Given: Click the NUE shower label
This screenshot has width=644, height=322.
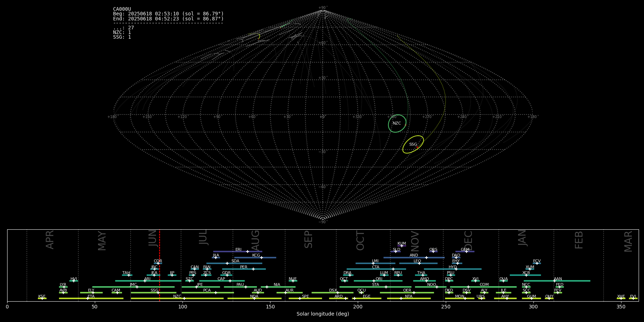Looking at the screenshot, I should coord(293,279).
